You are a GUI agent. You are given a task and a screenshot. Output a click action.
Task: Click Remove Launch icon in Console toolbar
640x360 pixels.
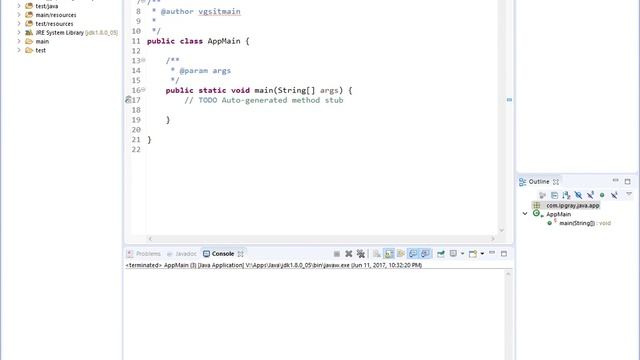click(x=349, y=254)
